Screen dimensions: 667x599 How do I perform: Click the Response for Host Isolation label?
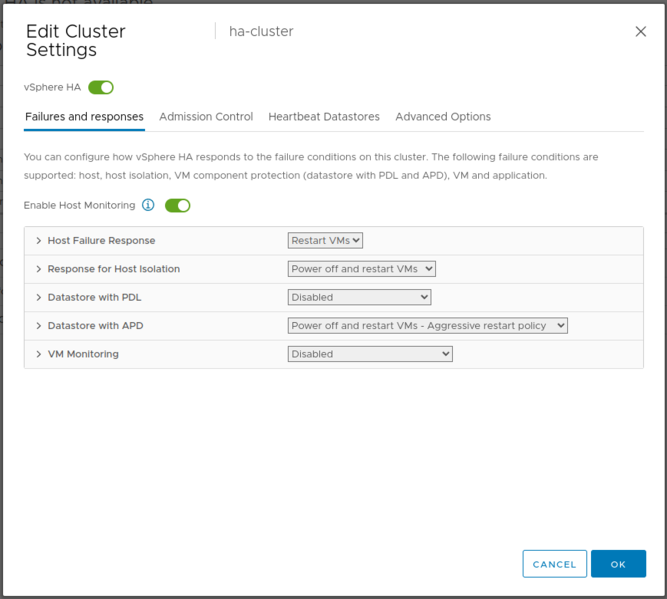tap(114, 269)
